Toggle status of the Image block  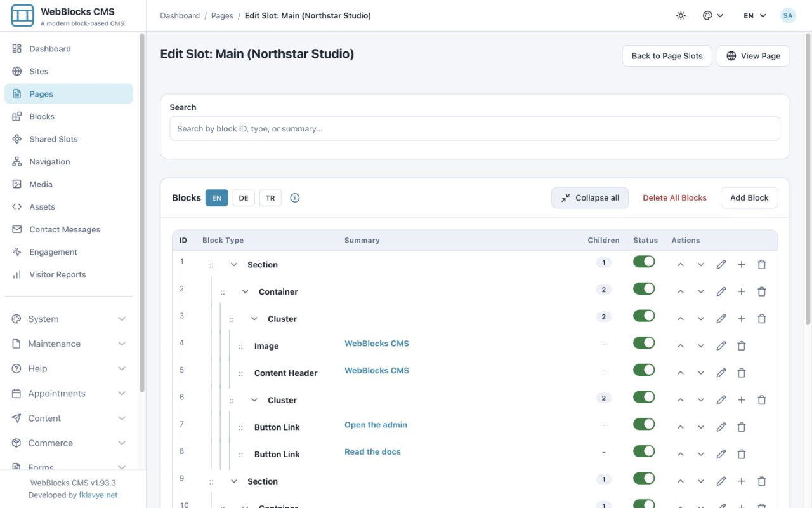[644, 343]
